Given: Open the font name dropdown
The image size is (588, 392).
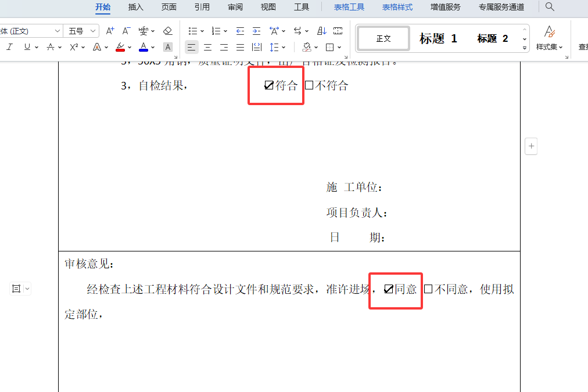Looking at the screenshot, I should [57, 30].
